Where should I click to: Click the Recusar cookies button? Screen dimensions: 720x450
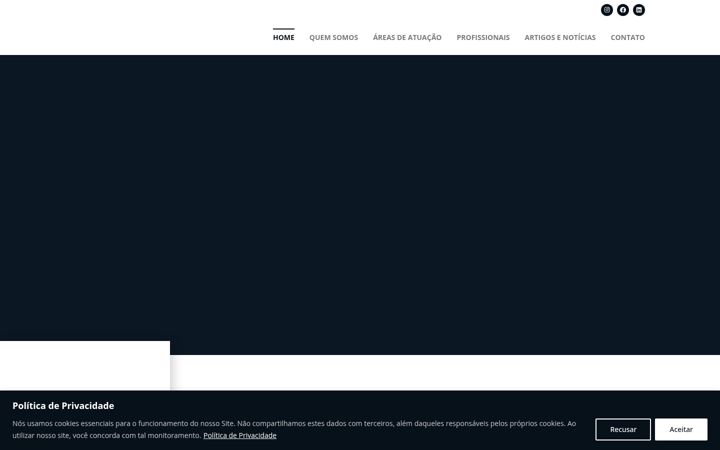click(x=623, y=429)
